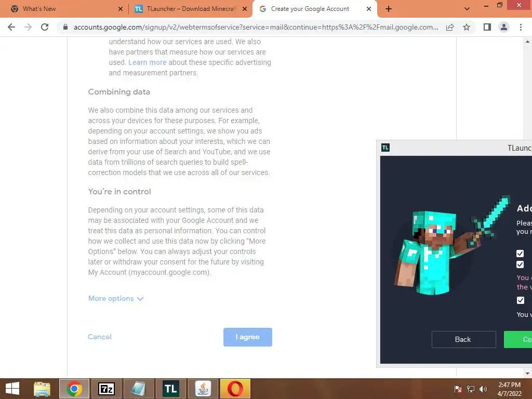Click the page scrollbar up arrow
The height and width of the screenshot is (399, 532).
pyautogui.click(x=527, y=42)
